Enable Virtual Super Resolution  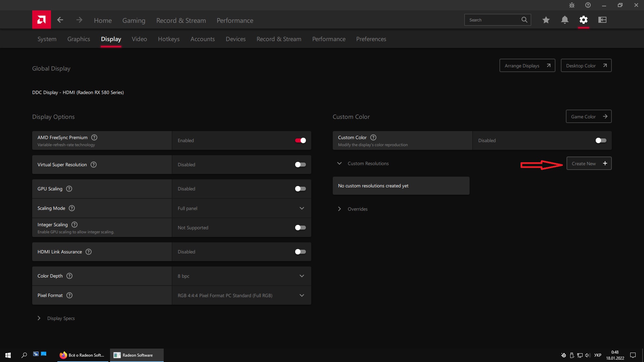tap(300, 165)
